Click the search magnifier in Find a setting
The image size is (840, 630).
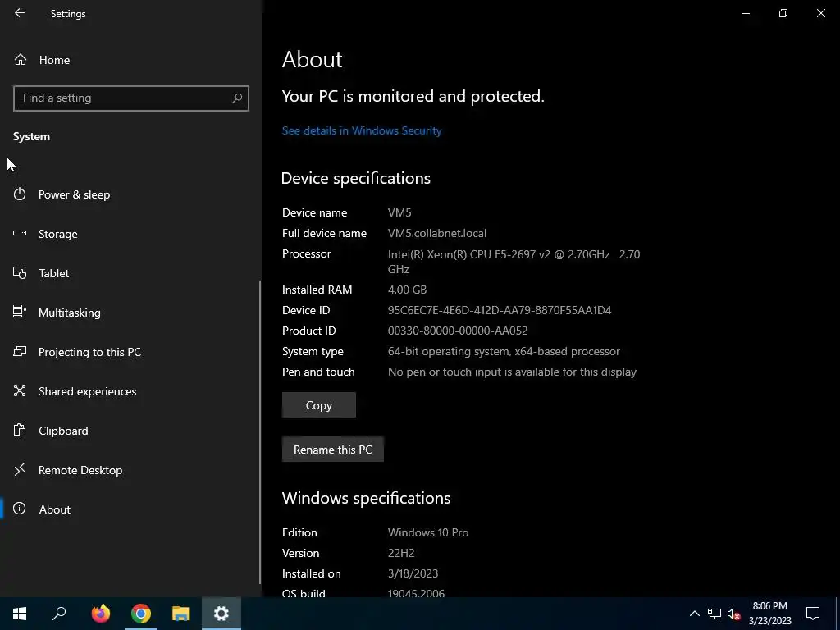coord(237,98)
